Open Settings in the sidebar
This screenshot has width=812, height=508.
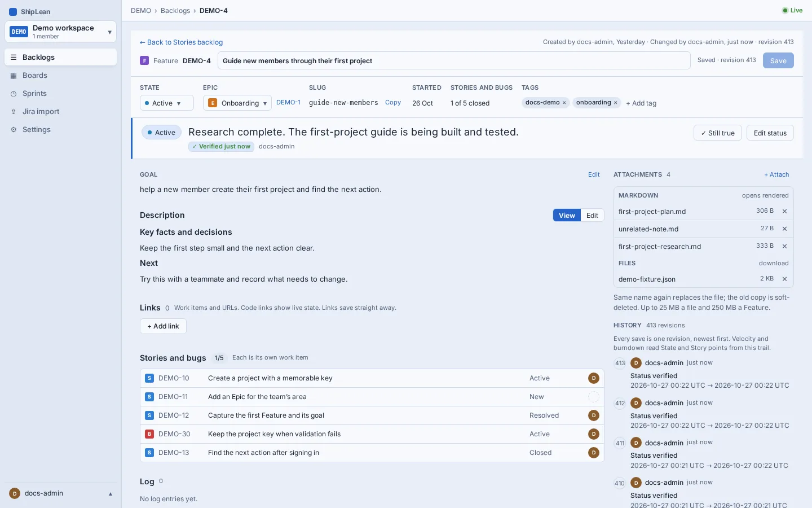[x=60, y=130]
